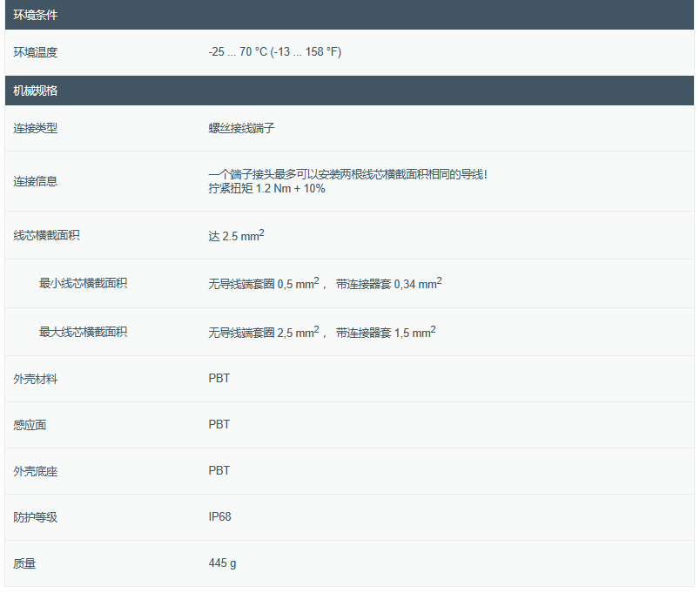The image size is (700, 593).
Task: Select the 质量 row label
Action: coord(24,563)
